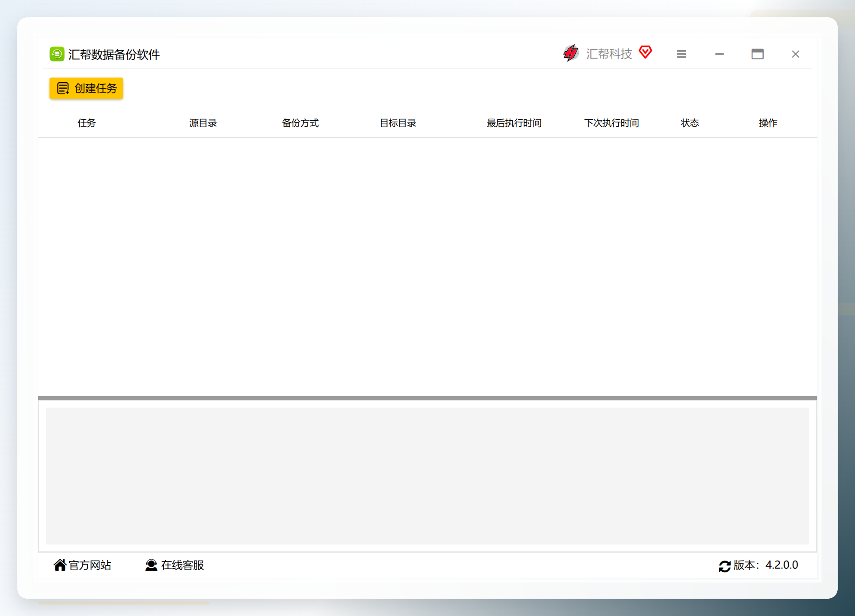The width and height of the screenshot is (855, 616).
Task: Close the 汇帮数据备份软件 window
Action: [x=795, y=54]
